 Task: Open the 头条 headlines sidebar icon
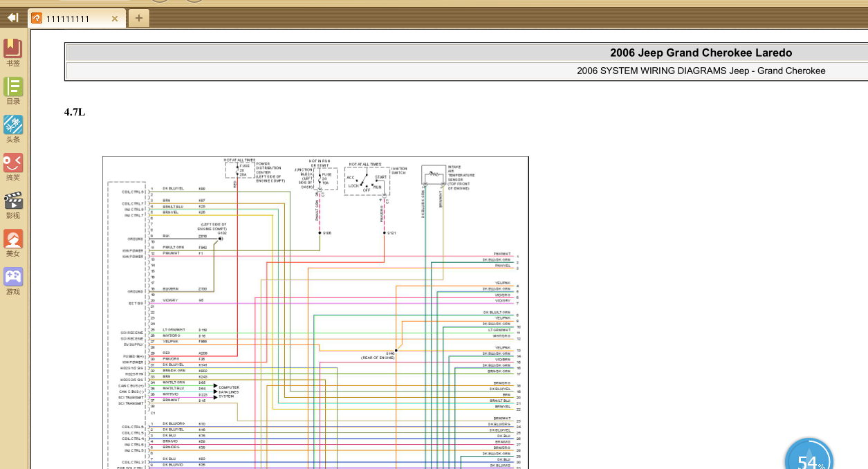coord(13,129)
